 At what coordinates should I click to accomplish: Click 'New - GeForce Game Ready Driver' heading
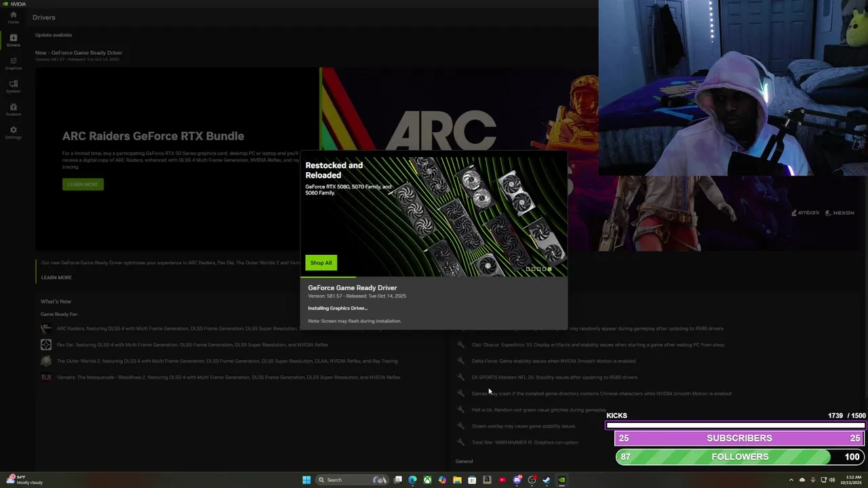point(79,53)
